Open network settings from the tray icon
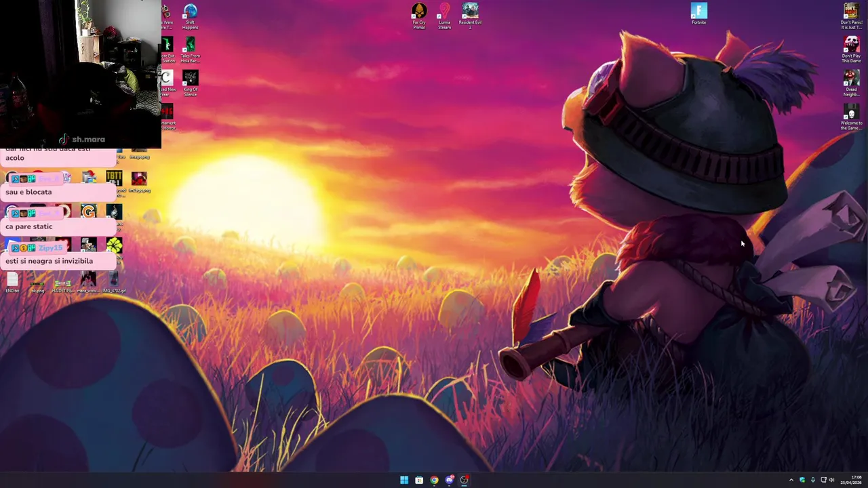868x488 pixels. tap(823, 480)
